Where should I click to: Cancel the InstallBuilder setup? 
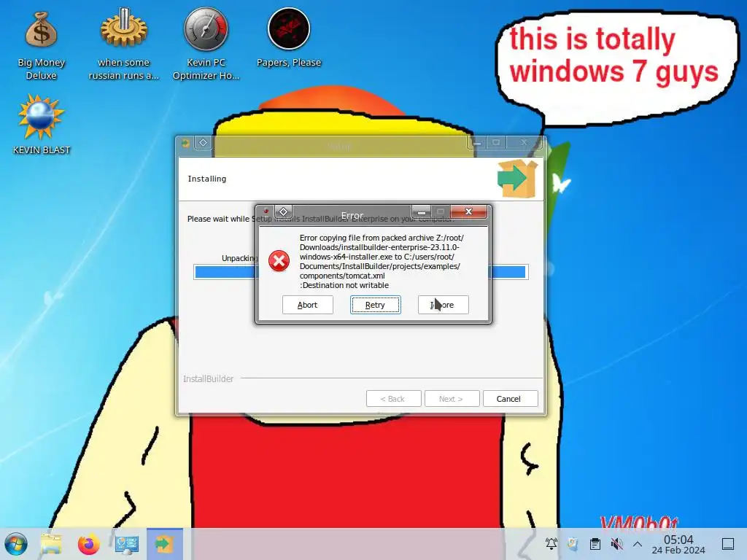[510, 399]
